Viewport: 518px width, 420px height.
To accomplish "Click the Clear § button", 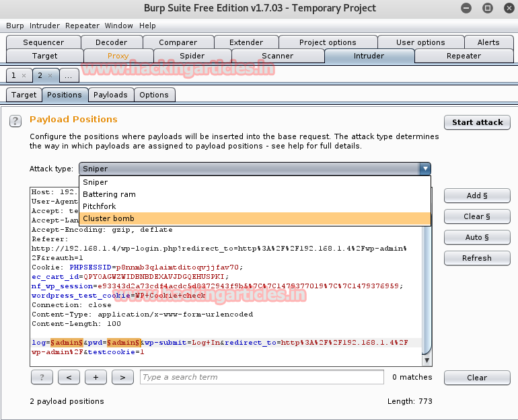I will coord(478,216).
